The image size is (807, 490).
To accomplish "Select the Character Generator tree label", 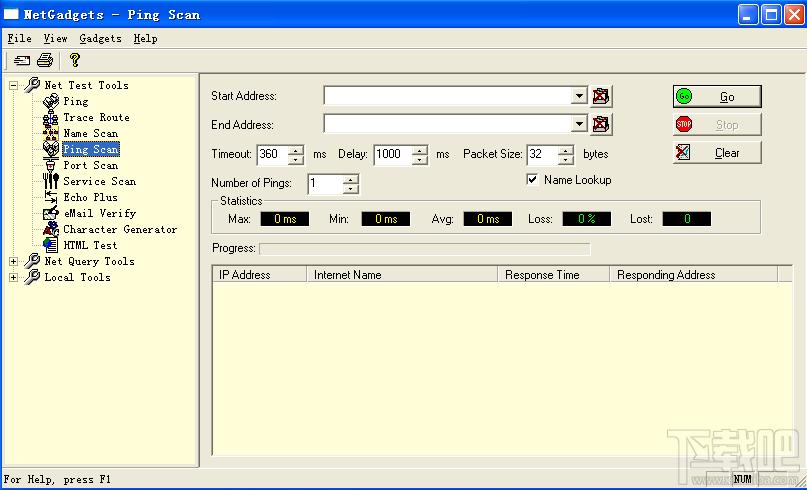I will [120, 229].
